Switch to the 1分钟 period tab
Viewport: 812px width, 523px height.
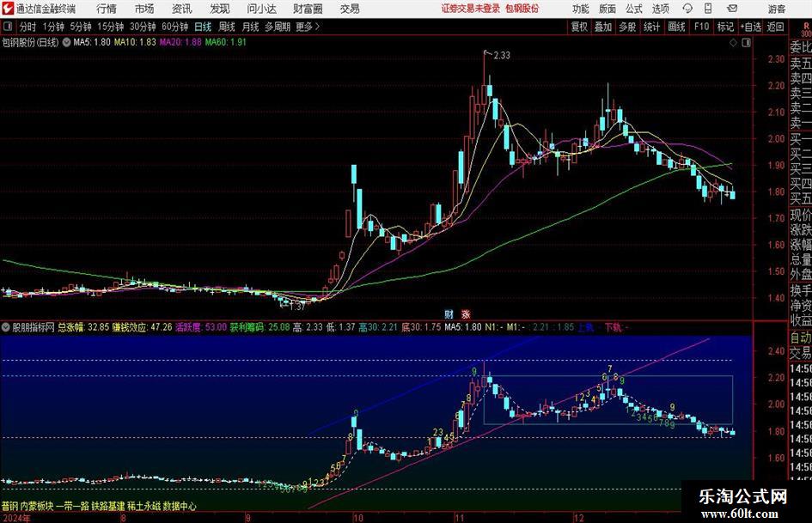point(52,27)
